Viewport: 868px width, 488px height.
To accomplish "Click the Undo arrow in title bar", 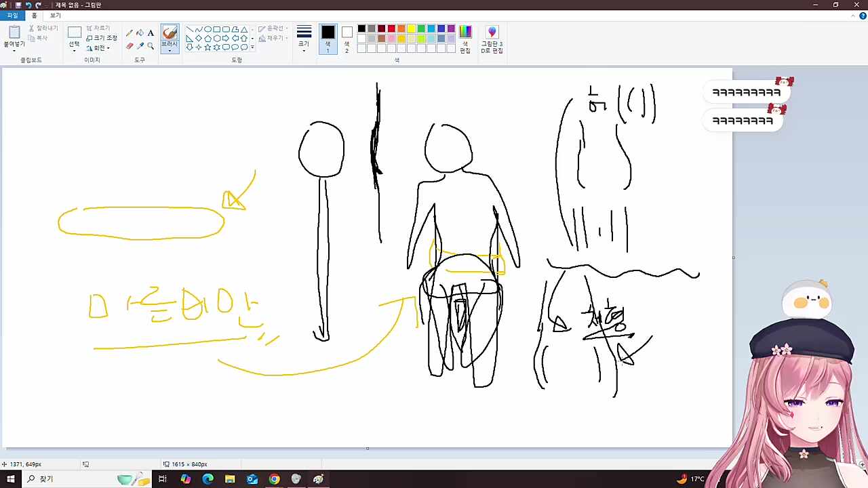I will point(28,5).
